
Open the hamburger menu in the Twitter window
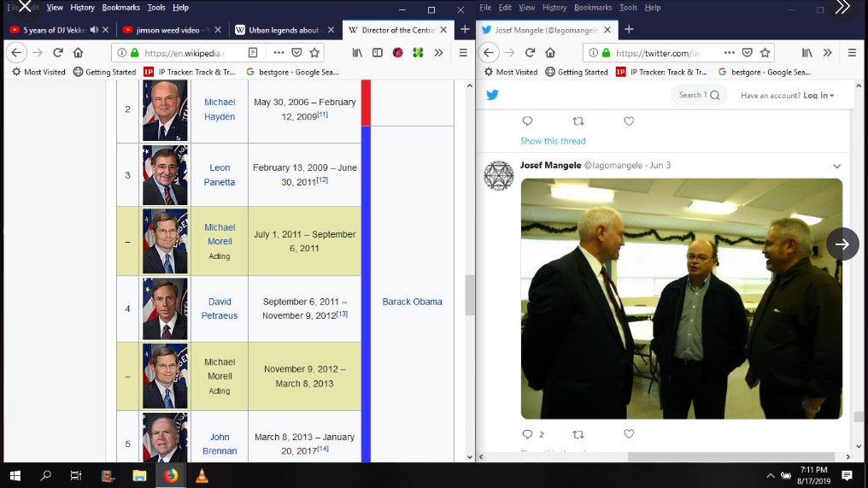(x=852, y=53)
